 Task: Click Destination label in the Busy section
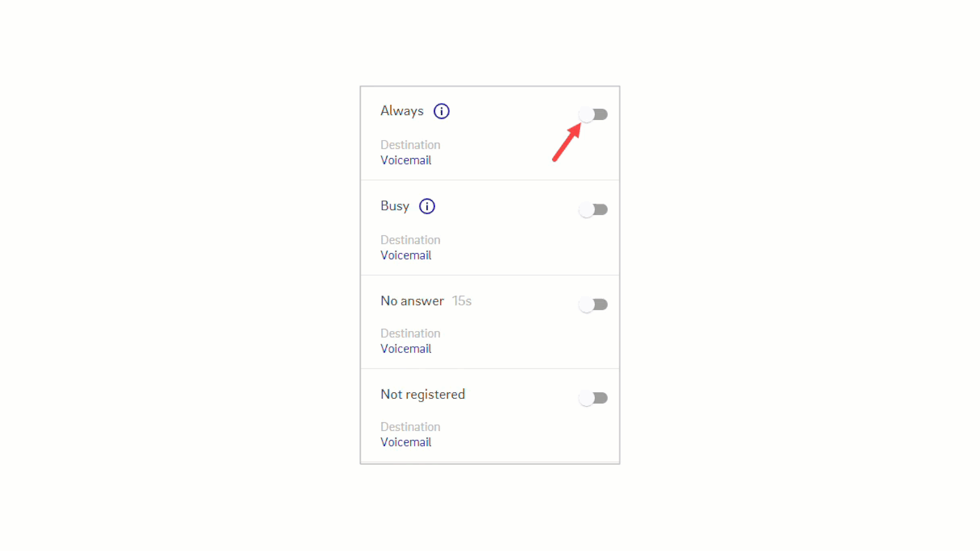click(x=410, y=240)
